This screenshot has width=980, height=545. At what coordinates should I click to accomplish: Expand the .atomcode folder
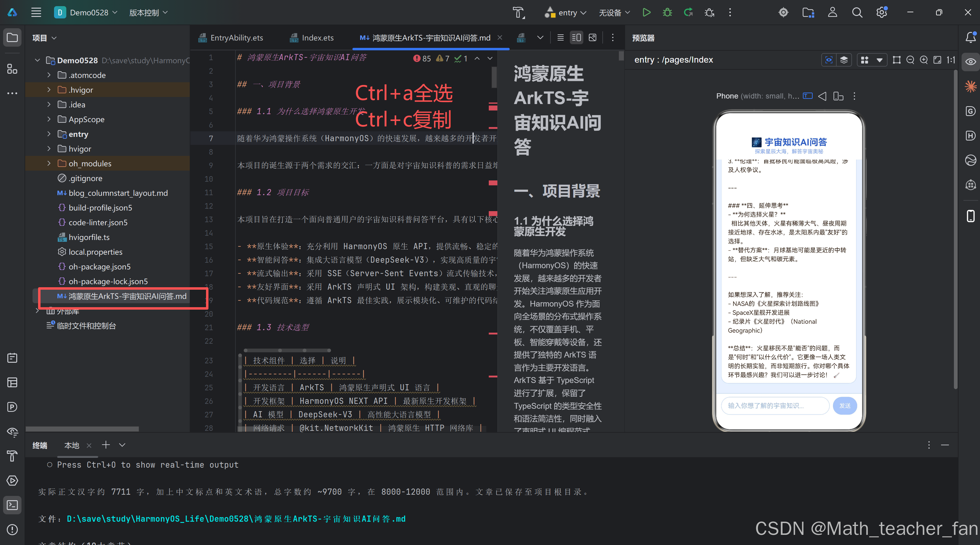49,75
